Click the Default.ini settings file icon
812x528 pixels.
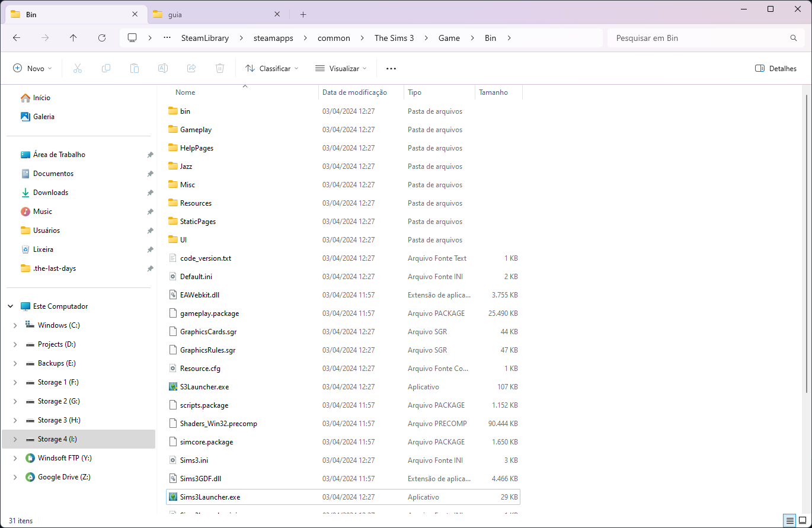(173, 277)
